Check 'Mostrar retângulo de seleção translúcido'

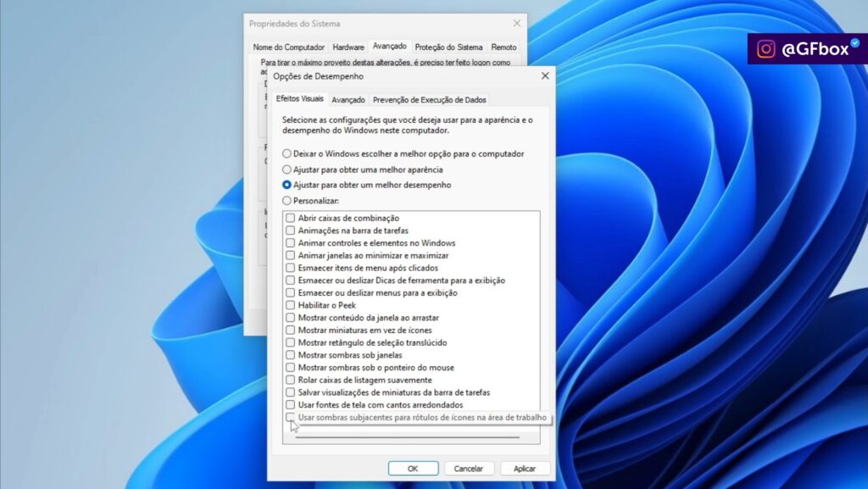[x=290, y=342]
